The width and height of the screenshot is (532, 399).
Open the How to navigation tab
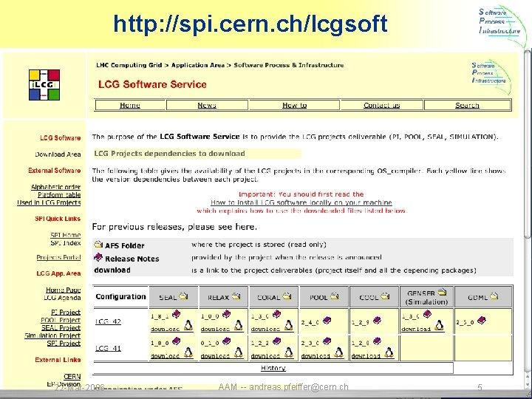[x=295, y=105]
